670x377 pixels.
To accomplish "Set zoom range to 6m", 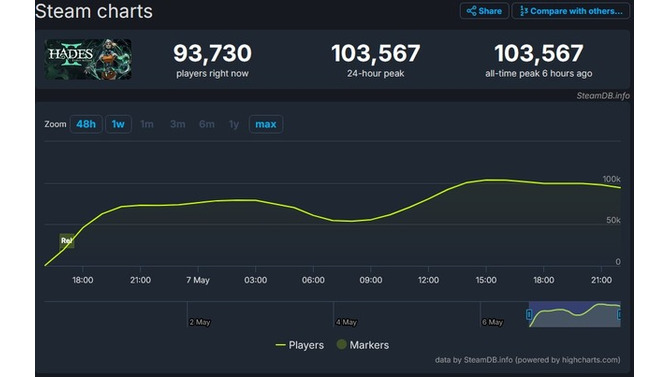I will click(x=207, y=124).
